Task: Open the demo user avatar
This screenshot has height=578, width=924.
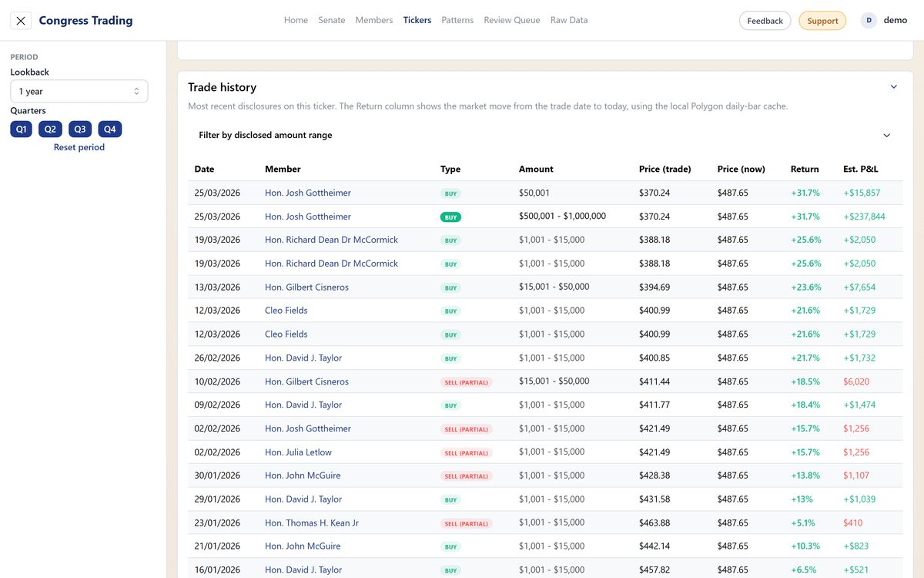Action: (869, 21)
